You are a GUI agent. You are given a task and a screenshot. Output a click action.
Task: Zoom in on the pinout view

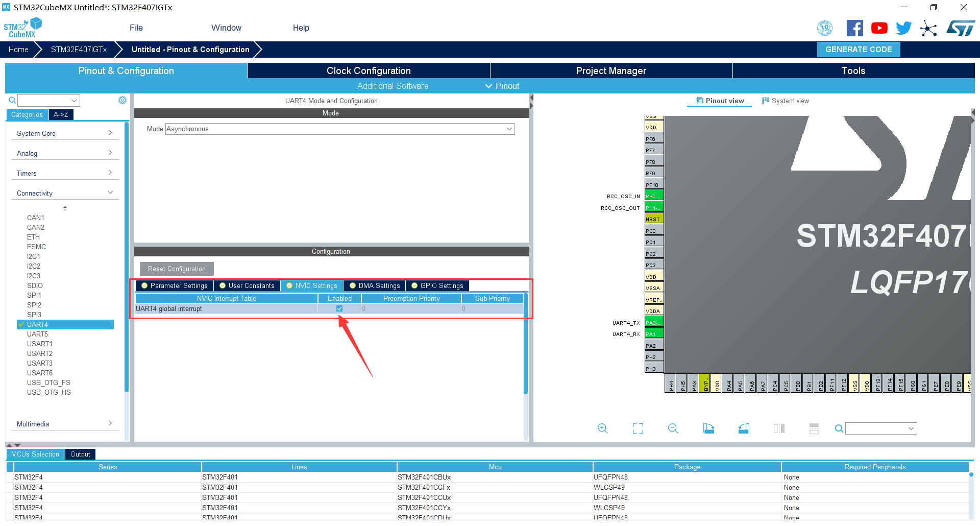click(602, 428)
